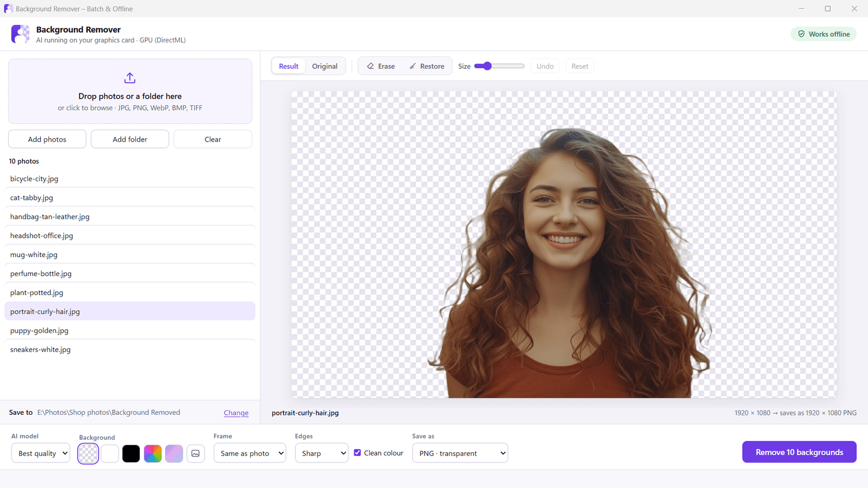
Task: Choose custom image background icon
Action: (x=195, y=453)
